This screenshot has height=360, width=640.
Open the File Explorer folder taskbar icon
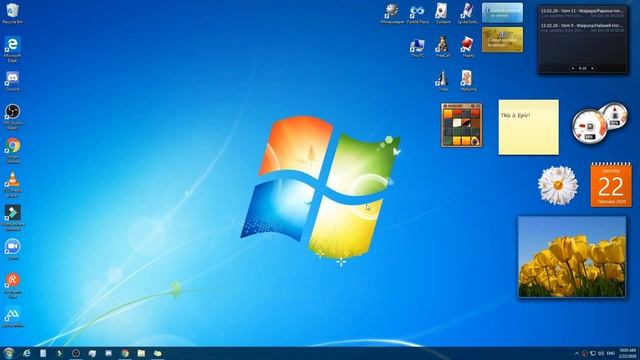[x=141, y=353]
